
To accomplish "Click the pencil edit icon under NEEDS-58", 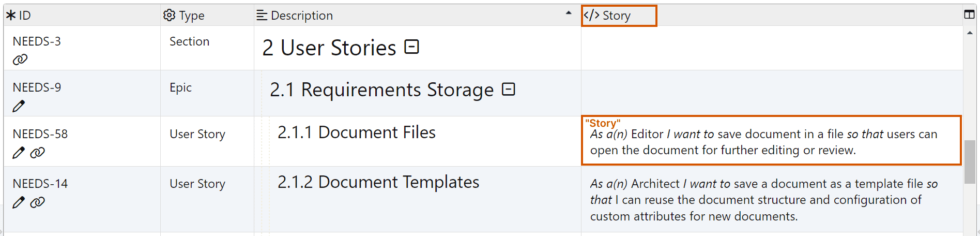I will coord(19,153).
